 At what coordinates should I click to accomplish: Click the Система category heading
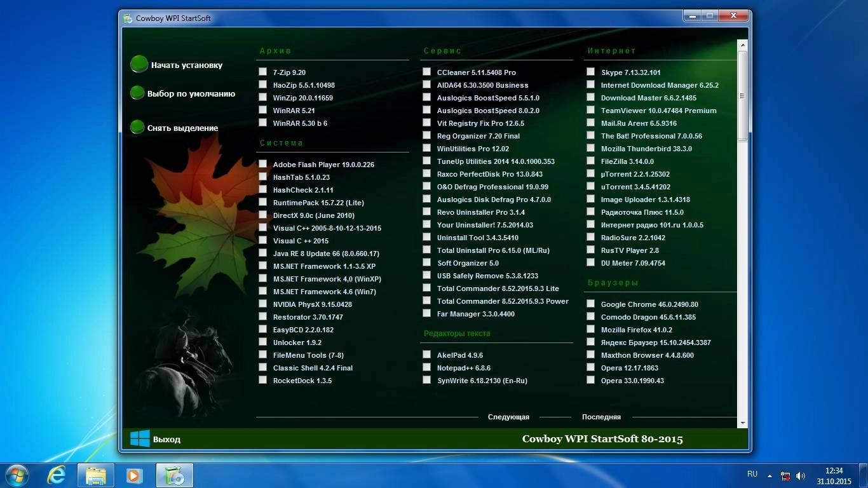click(x=281, y=143)
